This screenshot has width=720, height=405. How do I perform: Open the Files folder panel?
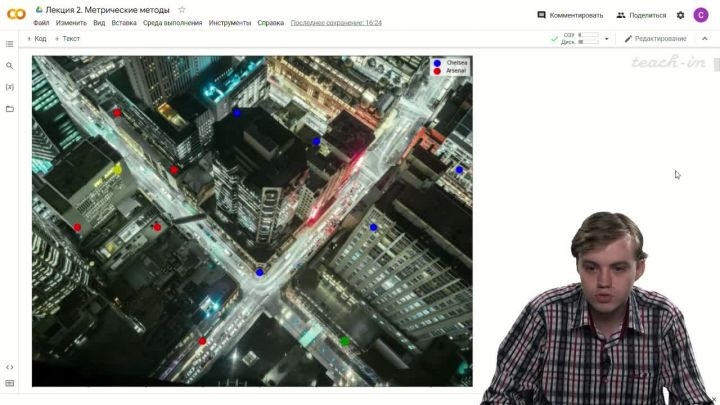tap(10, 108)
